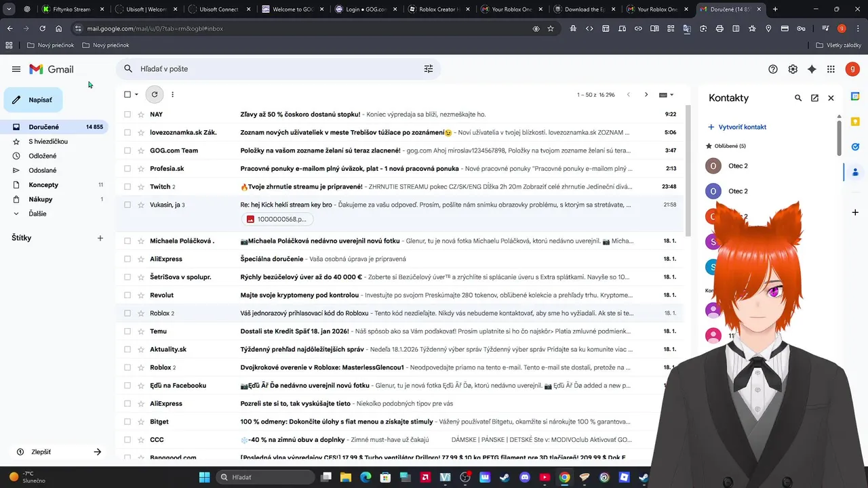Open attachment chip 1000000568.p...

pos(277,219)
